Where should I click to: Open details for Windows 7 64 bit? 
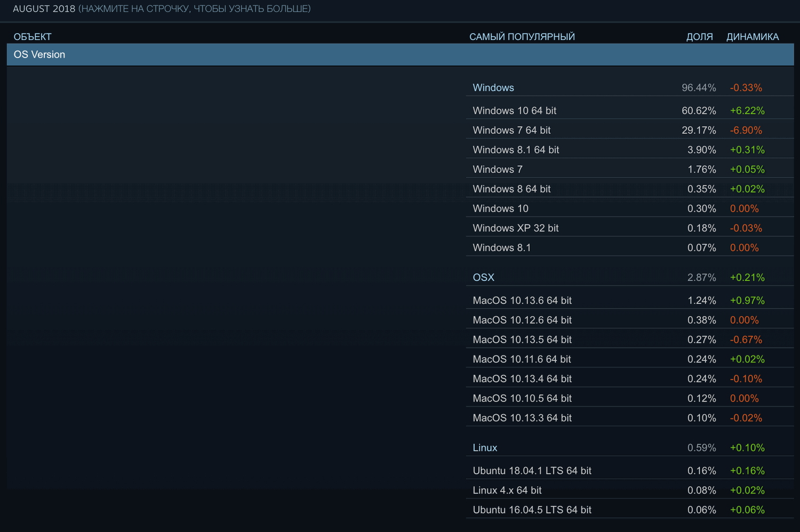tap(511, 130)
